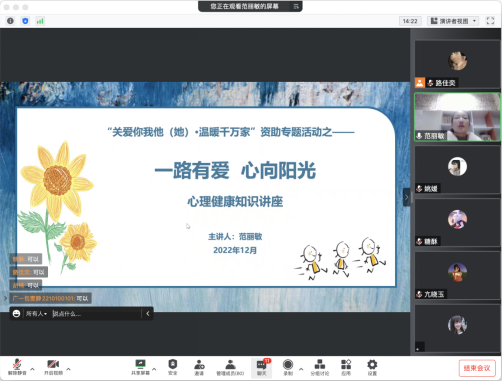
Task: Open the Invite participants icon
Action: point(199,367)
